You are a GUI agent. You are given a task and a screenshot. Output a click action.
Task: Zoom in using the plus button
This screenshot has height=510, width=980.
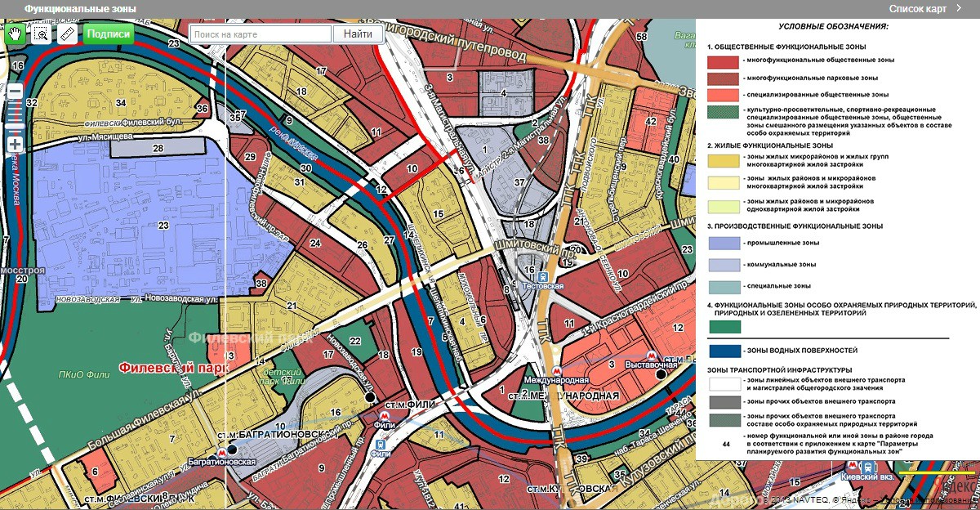(x=15, y=145)
